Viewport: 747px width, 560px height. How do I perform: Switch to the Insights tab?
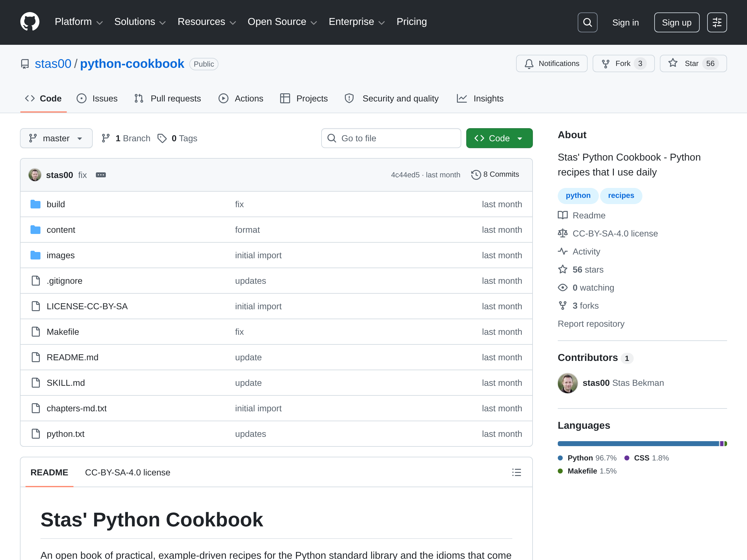(480, 99)
